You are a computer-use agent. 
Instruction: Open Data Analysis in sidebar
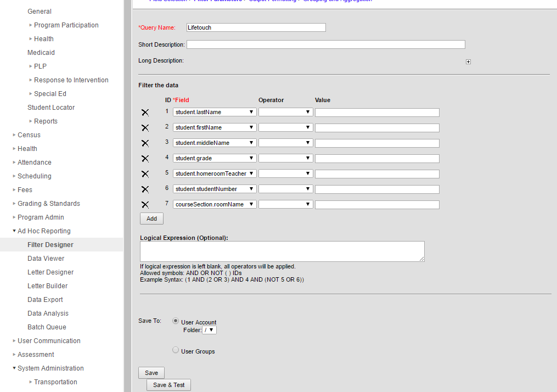pos(48,313)
